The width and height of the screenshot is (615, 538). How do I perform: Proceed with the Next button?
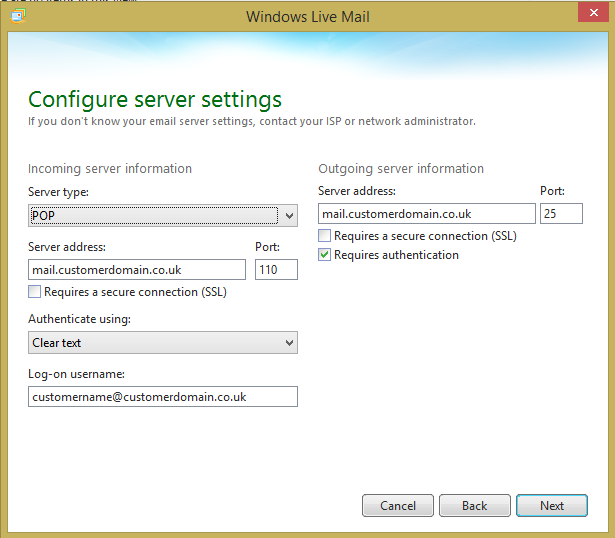(552, 506)
